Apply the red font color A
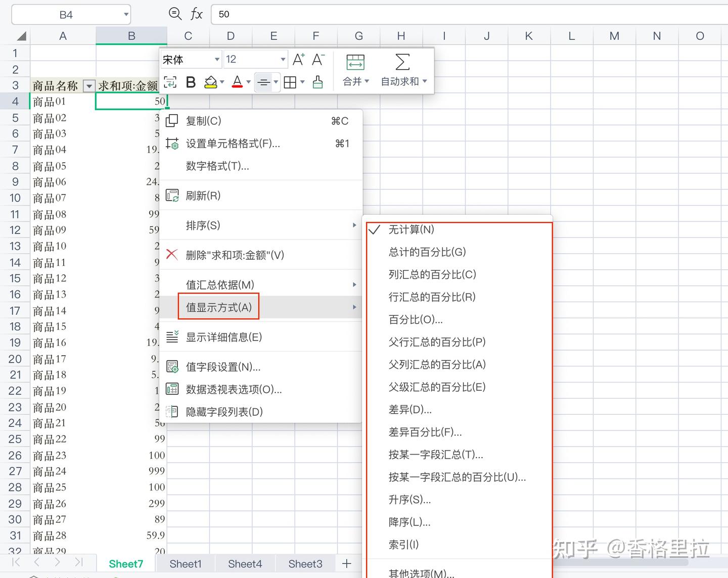The image size is (728, 578). (237, 82)
